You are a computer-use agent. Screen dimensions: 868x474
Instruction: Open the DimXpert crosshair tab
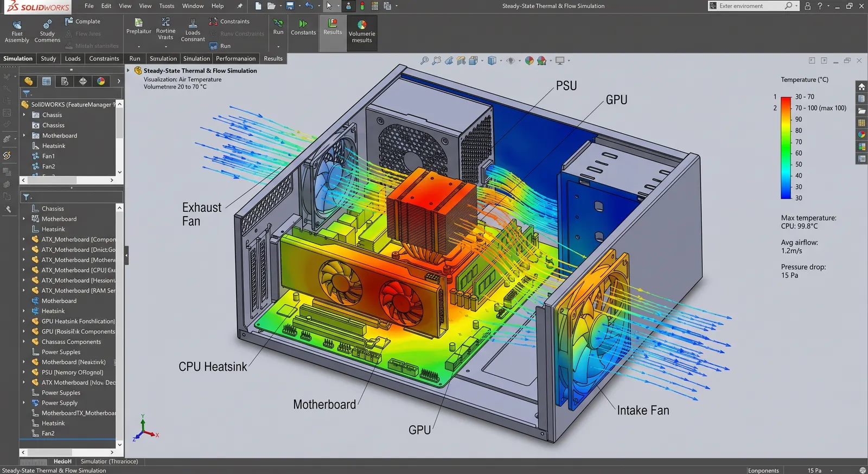(83, 81)
